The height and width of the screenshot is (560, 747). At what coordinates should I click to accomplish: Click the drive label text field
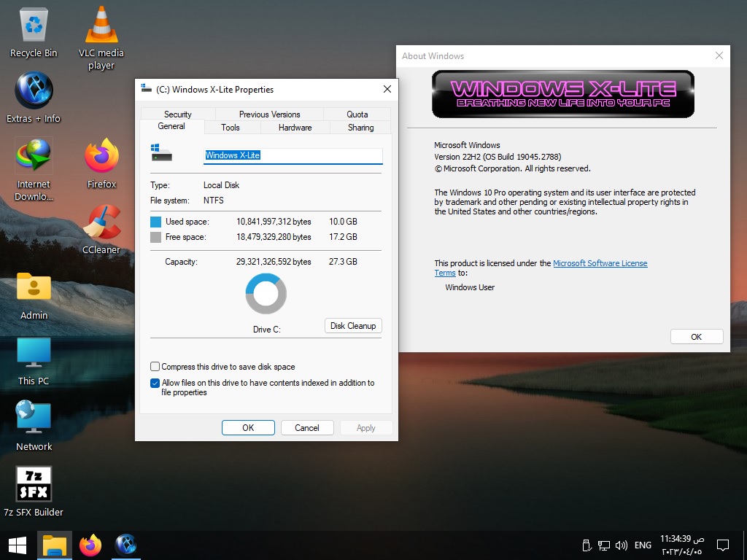293,155
